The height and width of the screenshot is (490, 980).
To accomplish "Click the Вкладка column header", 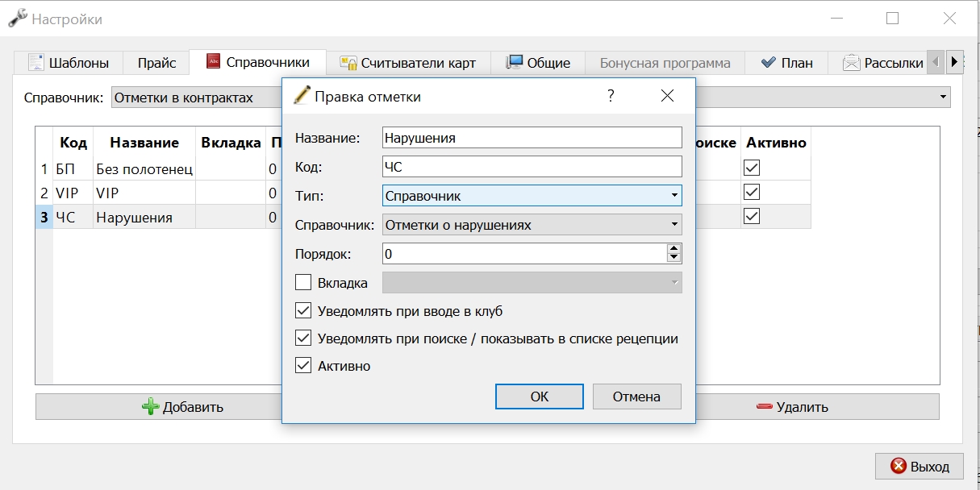I will click(231, 143).
